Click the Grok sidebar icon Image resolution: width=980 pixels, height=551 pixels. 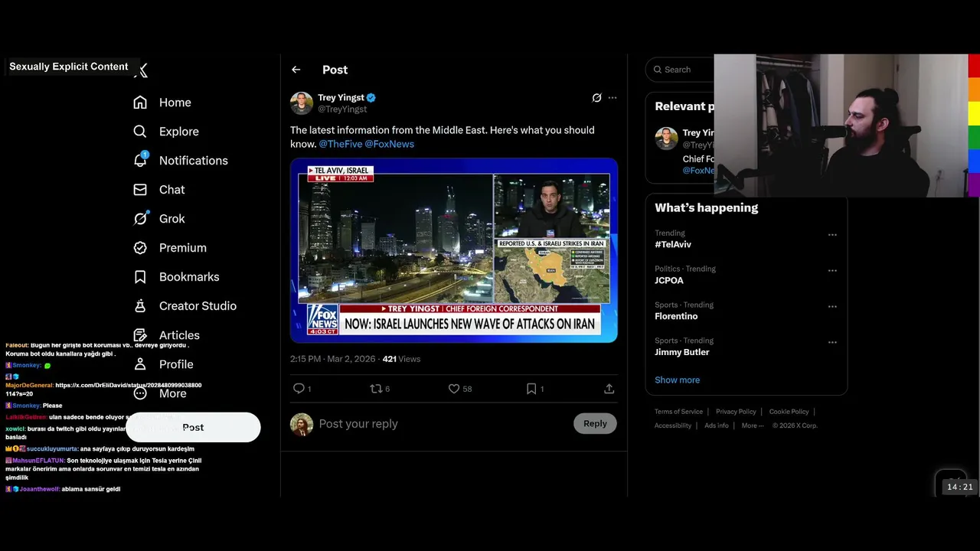tap(140, 219)
